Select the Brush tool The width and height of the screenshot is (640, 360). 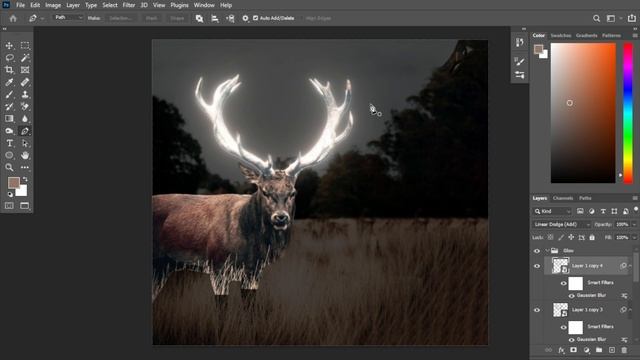click(9, 94)
